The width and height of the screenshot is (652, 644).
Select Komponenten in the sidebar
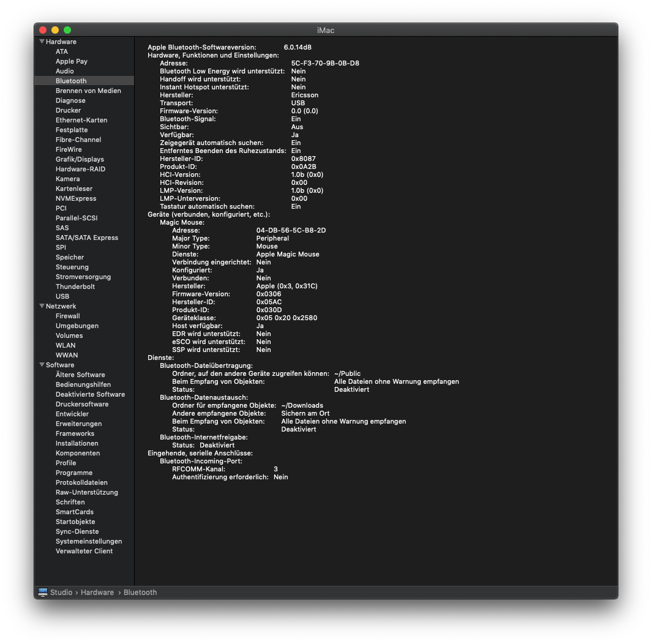78,453
